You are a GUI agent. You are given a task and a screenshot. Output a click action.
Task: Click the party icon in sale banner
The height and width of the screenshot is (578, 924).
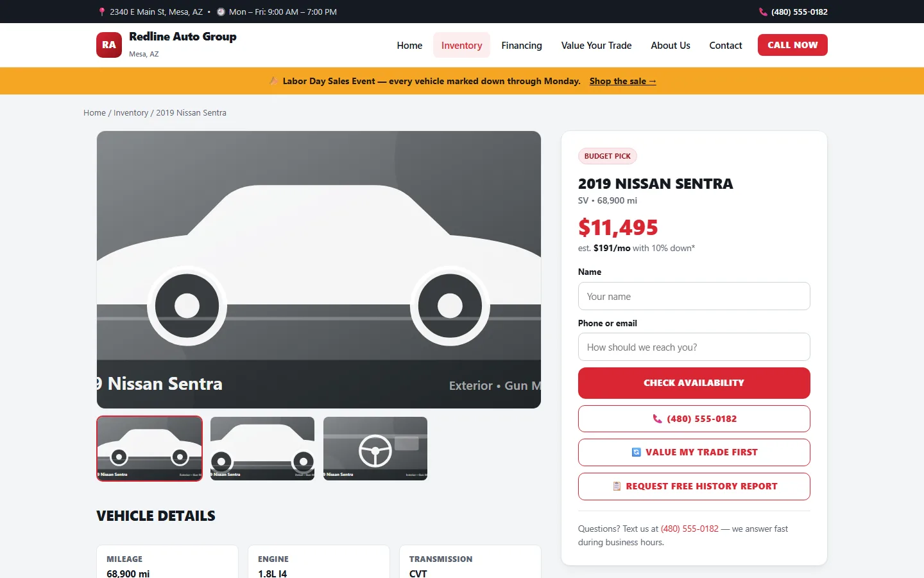tap(273, 81)
